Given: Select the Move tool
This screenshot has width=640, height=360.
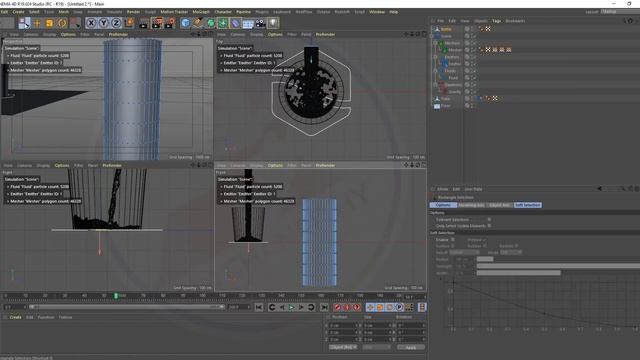Looking at the screenshot, I should (x=37, y=23).
